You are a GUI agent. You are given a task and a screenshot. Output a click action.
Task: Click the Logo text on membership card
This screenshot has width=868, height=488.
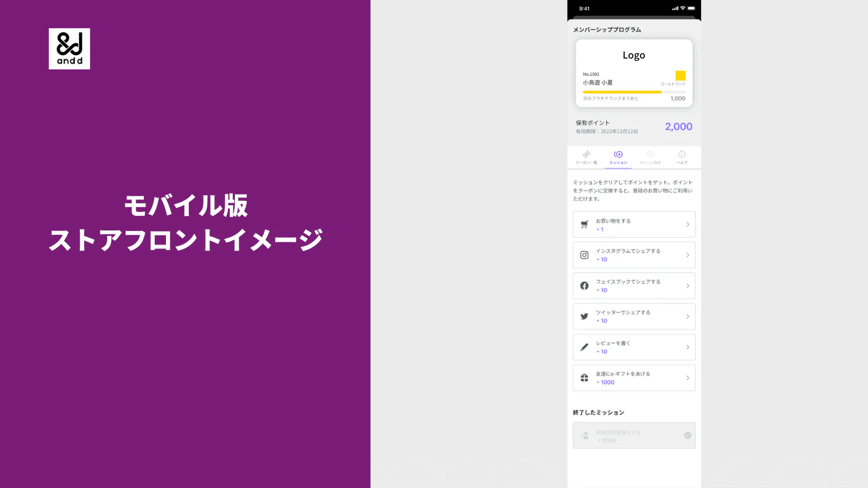coord(634,55)
